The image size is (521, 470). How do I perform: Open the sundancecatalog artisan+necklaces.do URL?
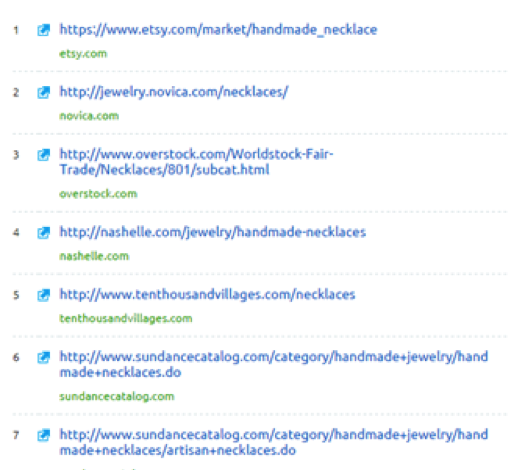274,442
